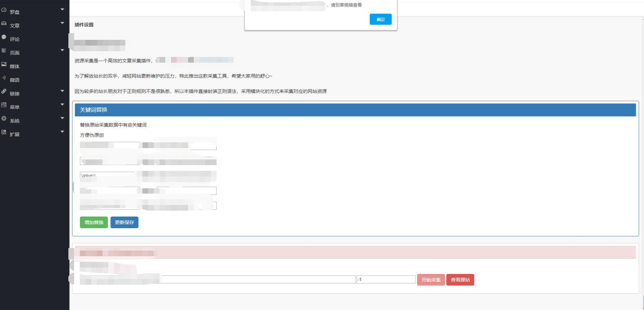Click the 微语 sound wave icon
This screenshot has width=644, height=310.
(x=4, y=78)
